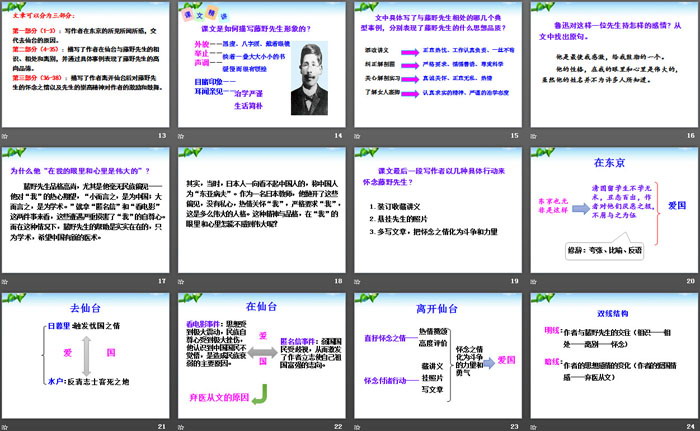Select the slide thumbnail titled 离开仙台
The height and width of the screenshot is (431, 700).
pyautogui.click(x=438, y=356)
